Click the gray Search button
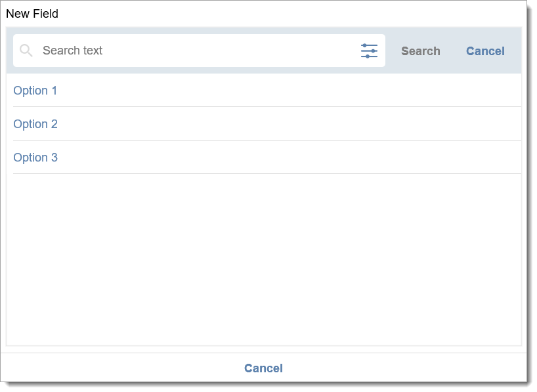This screenshot has height=392, width=537. (x=421, y=51)
